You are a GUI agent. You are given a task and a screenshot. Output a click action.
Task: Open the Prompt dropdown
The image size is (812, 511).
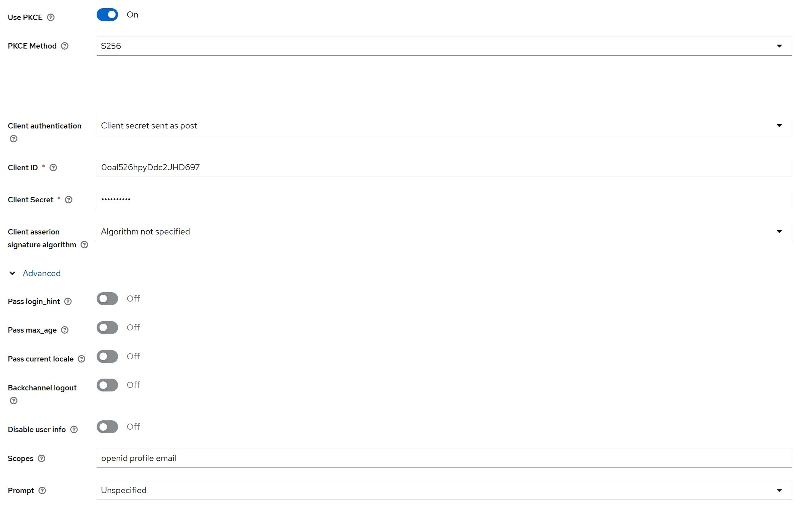click(x=444, y=490)
